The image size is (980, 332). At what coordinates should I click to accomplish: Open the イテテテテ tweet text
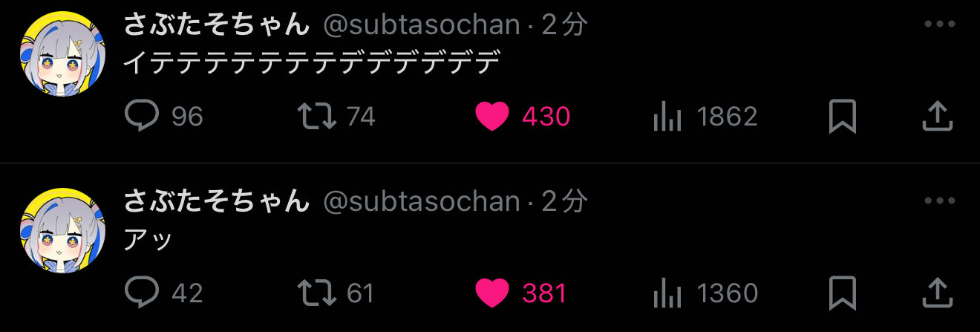tap(311, 63)
